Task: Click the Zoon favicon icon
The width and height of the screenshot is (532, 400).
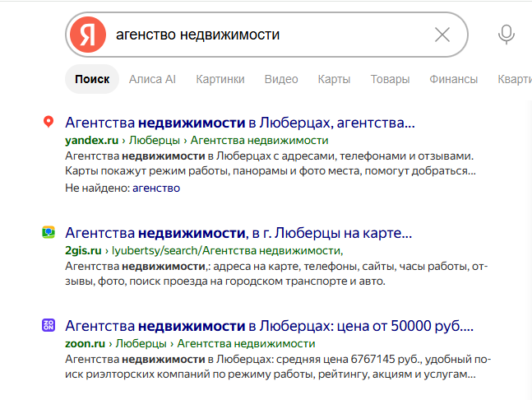Action: point(49,325)
